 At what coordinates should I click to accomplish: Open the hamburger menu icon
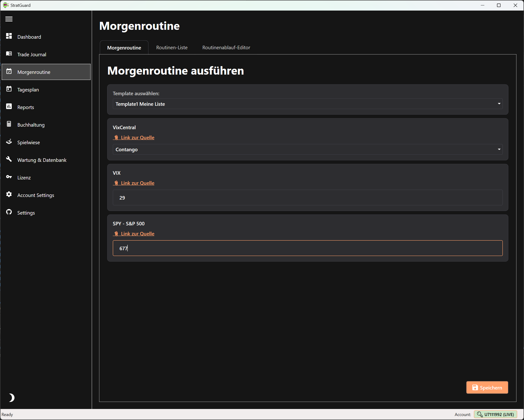coord(9,19)
